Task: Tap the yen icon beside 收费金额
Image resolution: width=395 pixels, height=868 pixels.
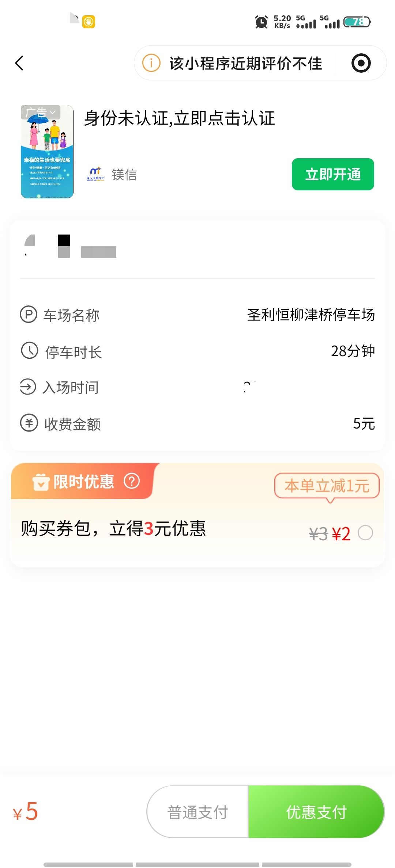Action: [x=29, y=423]
